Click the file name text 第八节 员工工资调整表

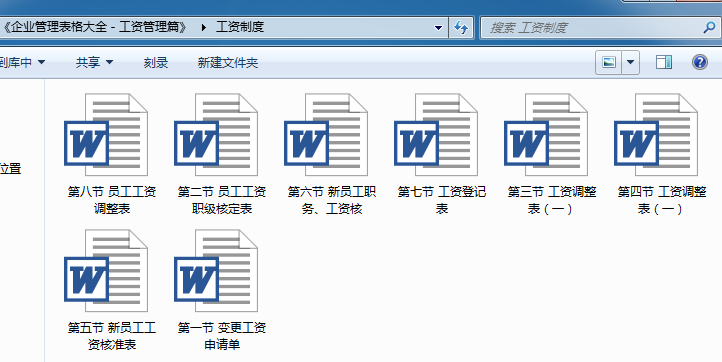pyautogui.click(x=112, y=200)
